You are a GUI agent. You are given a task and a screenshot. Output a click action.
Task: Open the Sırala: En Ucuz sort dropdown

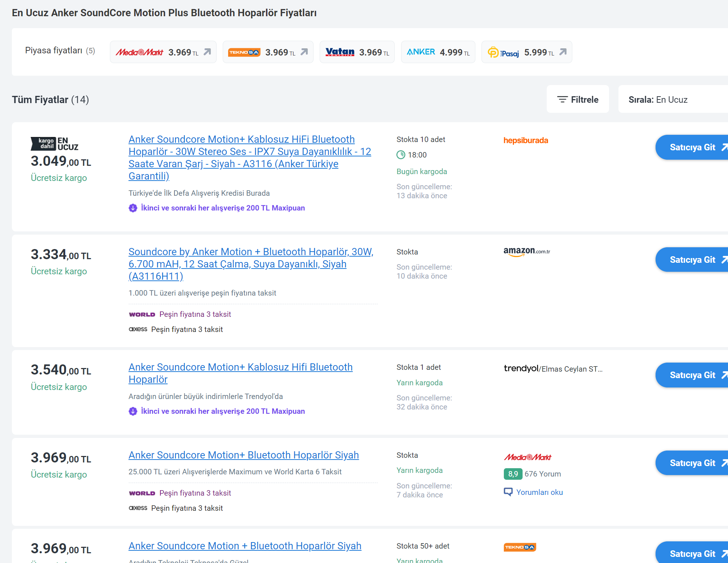click(673, 99)
